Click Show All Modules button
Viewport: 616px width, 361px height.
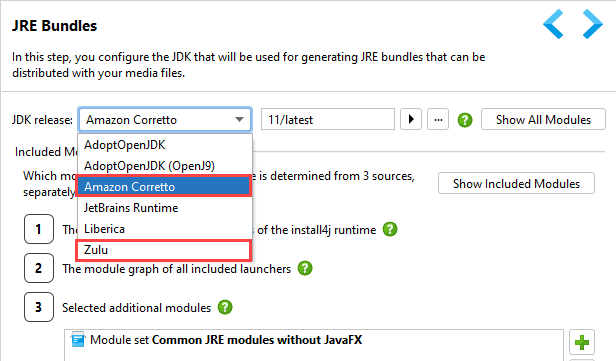tap(543, 119)
